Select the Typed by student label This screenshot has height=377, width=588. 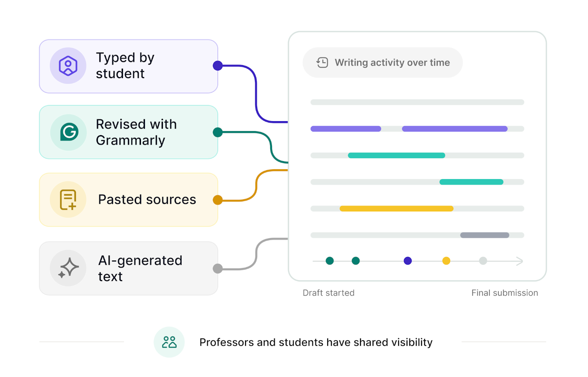[x=125, y=66]
